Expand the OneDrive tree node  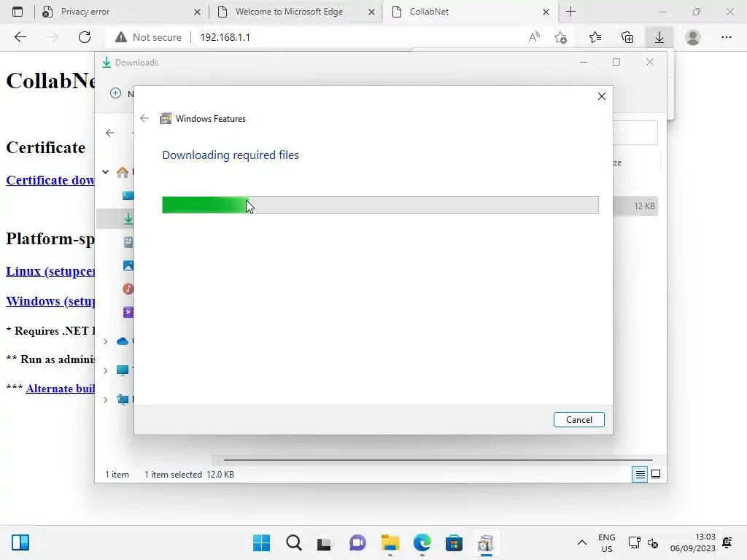(x=106, y=341)
